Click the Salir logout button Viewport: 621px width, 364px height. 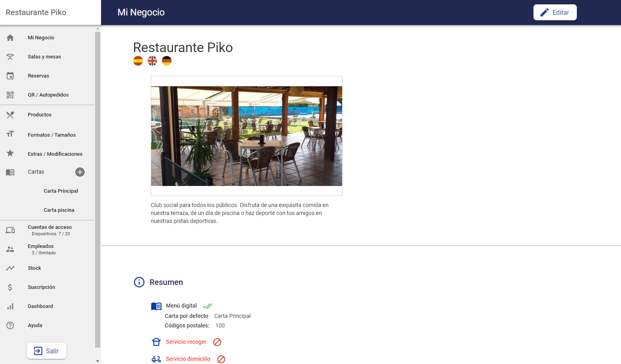pyautogui.click(x=47, y=351)
